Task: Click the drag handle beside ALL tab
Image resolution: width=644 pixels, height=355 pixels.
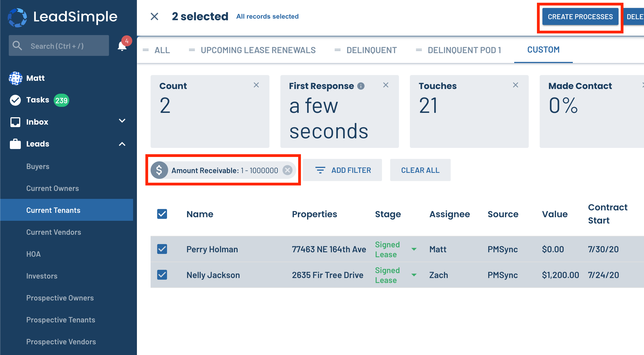Action: [x=146, y=50]
